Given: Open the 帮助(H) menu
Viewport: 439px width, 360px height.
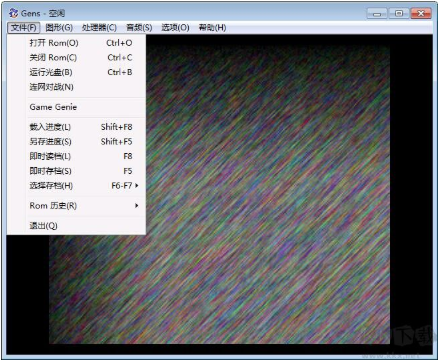Looking at the screenshot, I should click(x=212, y=27).
